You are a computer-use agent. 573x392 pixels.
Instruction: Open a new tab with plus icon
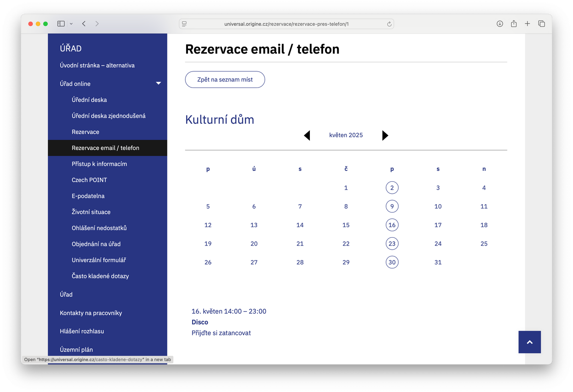click(527, 24)
